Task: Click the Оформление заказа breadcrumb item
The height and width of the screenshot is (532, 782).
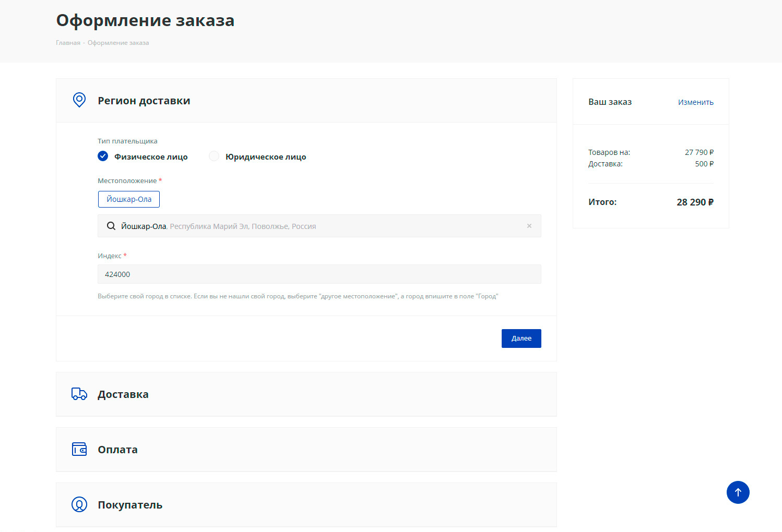Action: click(118, 43)
